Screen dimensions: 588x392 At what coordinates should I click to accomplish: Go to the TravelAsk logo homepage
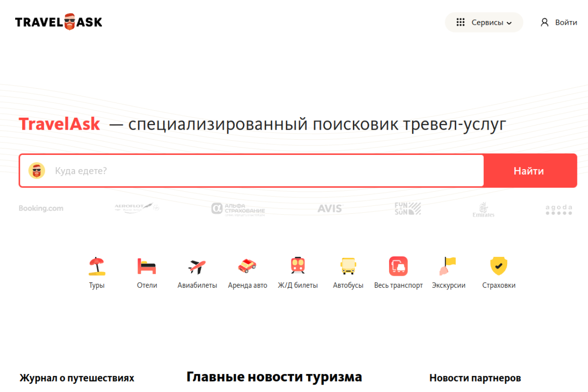(59, 22)
